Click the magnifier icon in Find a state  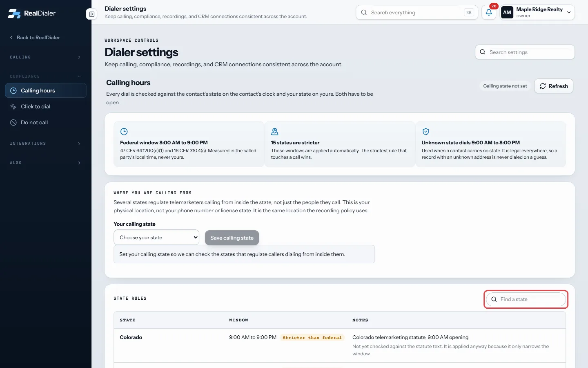(x=494, y=299)
